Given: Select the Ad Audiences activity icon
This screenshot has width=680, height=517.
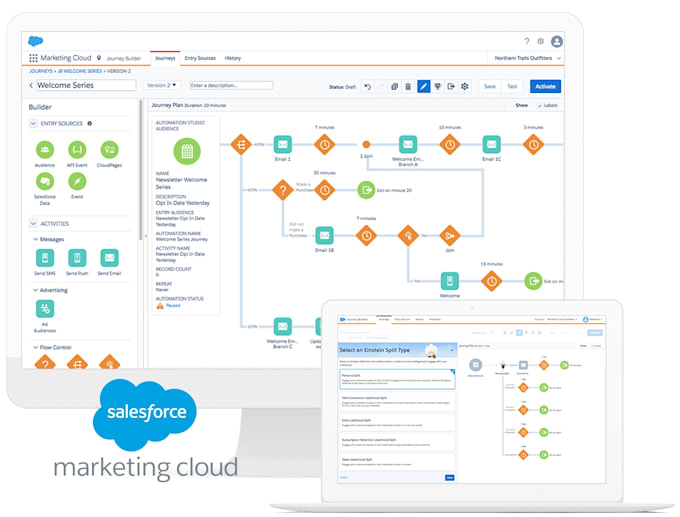Looking at the screenshot, I should [x=45, y=309].
